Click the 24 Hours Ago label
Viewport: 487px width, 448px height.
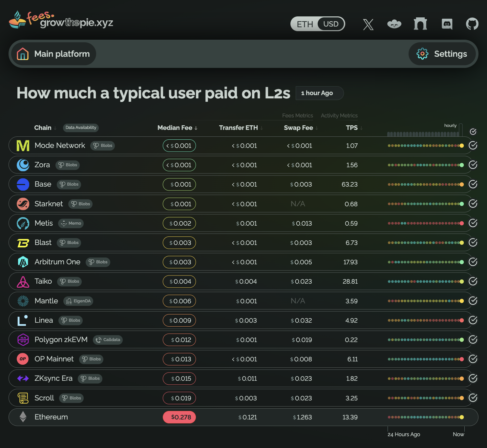(404, 434)
